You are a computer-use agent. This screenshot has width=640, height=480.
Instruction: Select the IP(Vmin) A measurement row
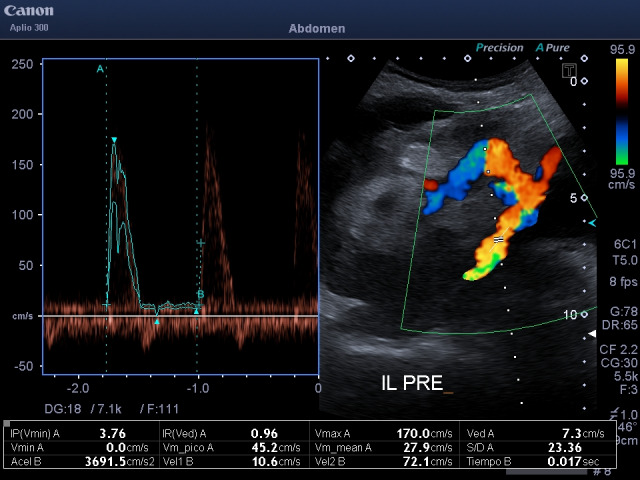[80, 435]
